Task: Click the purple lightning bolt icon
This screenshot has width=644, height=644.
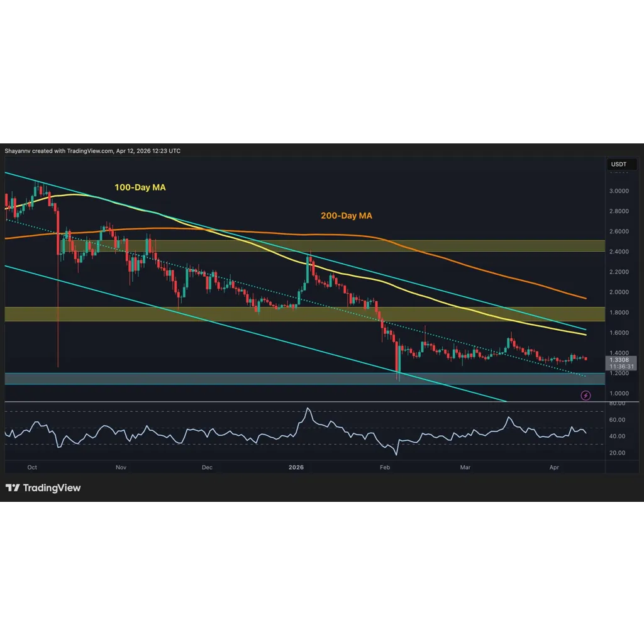Action: pos(586,396)
